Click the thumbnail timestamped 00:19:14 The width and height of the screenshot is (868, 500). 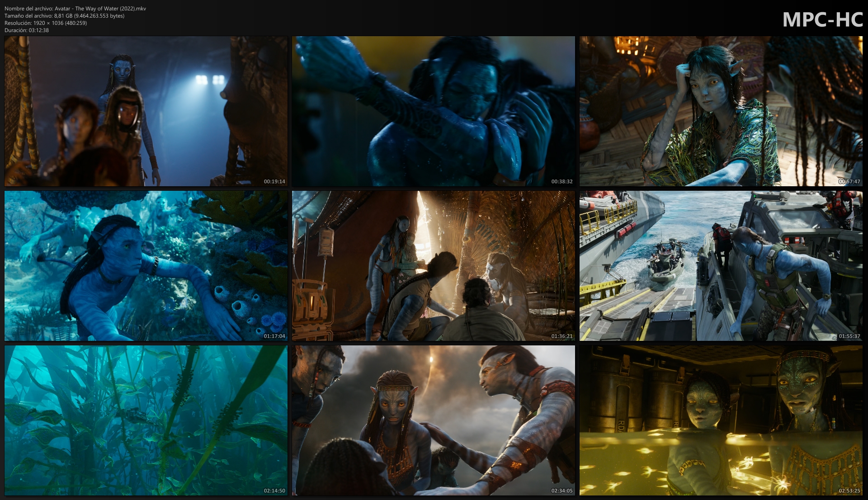coord(146,111)
